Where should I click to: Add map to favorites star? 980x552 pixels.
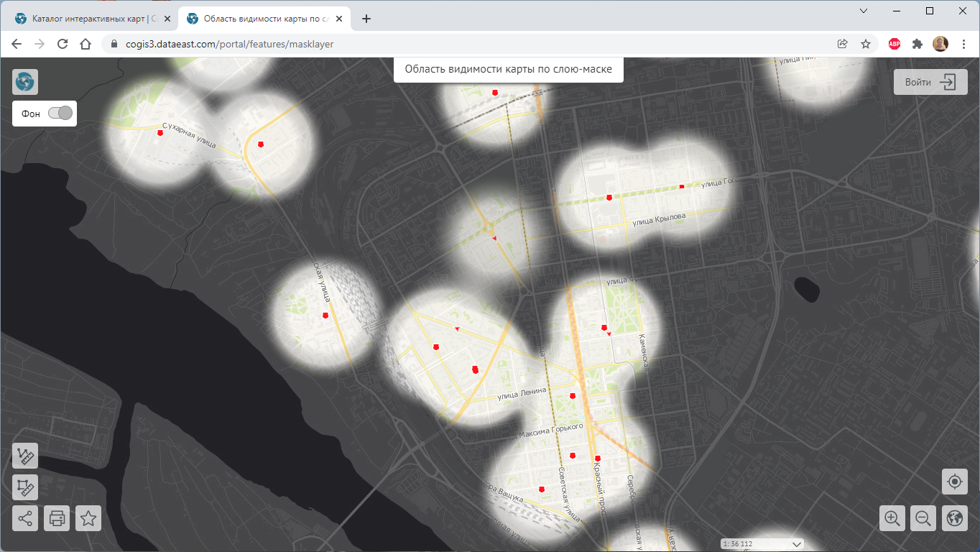click(x=88, y=518)
